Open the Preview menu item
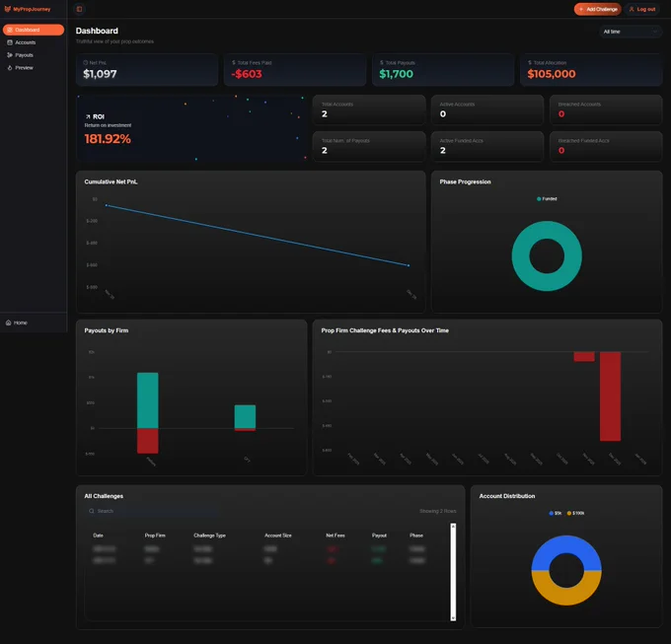Viewport: 671px width, 644px height. [x=34, y=68]
